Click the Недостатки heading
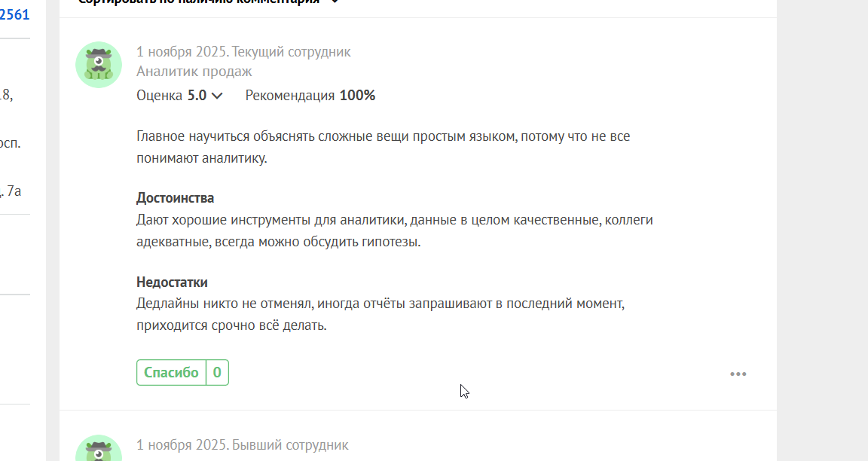 [x=172, y=282]
